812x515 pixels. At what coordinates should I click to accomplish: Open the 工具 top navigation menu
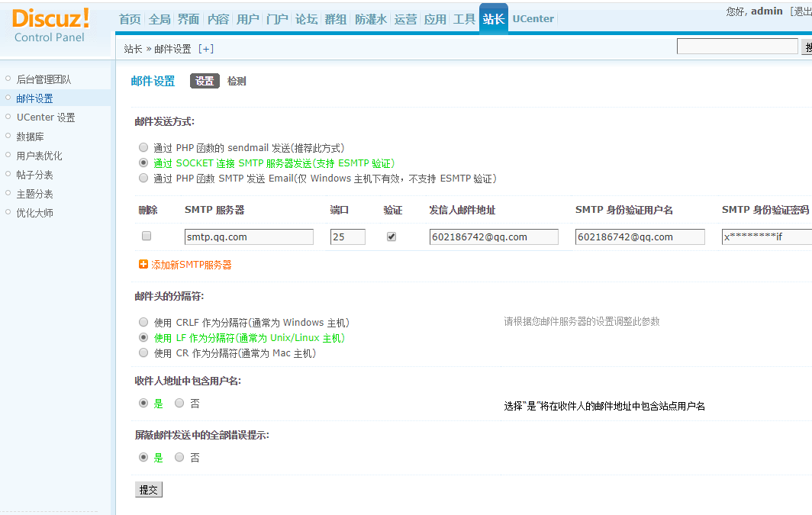point(464,19)
